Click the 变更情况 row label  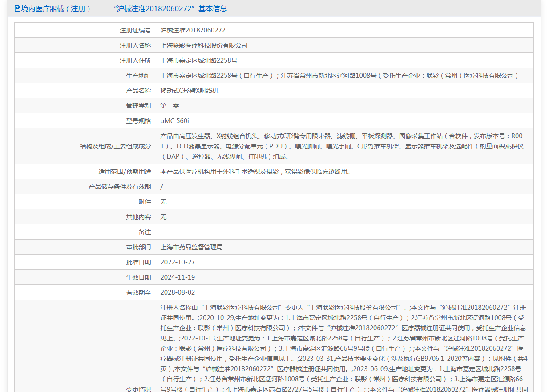coord(138,389)
